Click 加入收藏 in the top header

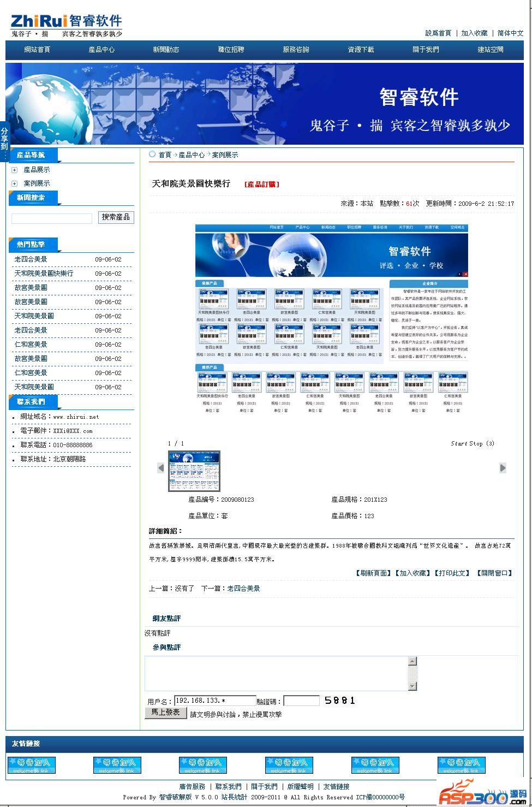(474, 33)
